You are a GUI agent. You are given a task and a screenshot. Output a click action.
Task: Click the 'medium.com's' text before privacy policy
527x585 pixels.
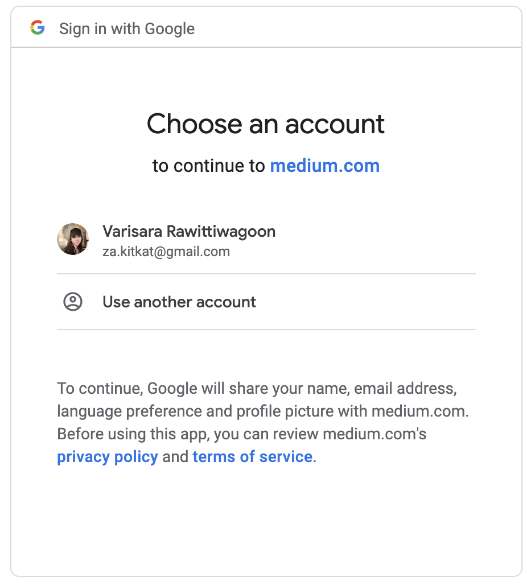tap(374, 434)
